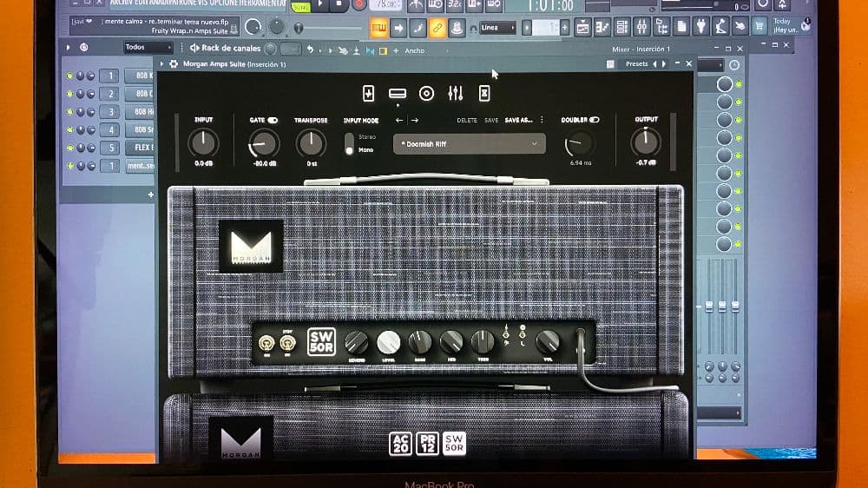The image size is (868, 488).
Task: Click the right arrow step toolbar icon
Action: 398,28
